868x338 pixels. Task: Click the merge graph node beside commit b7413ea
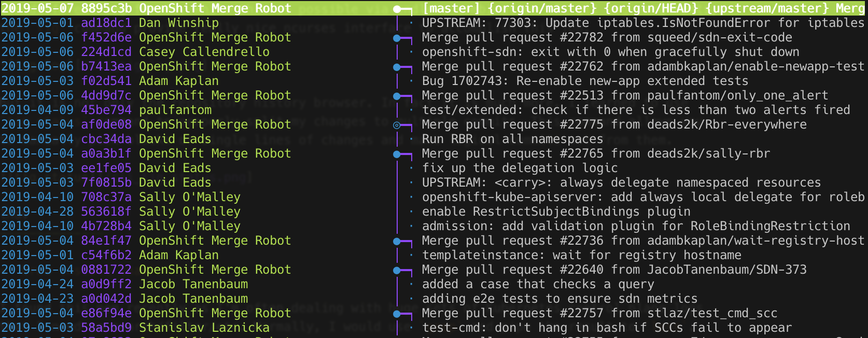(x=397, y=67)
